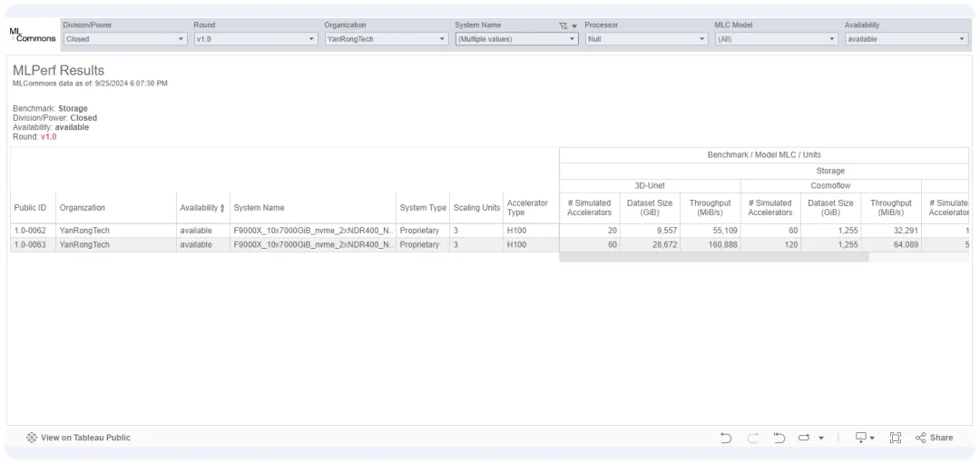Select 3D-Unet throughput value 160,888

(722, 244)
